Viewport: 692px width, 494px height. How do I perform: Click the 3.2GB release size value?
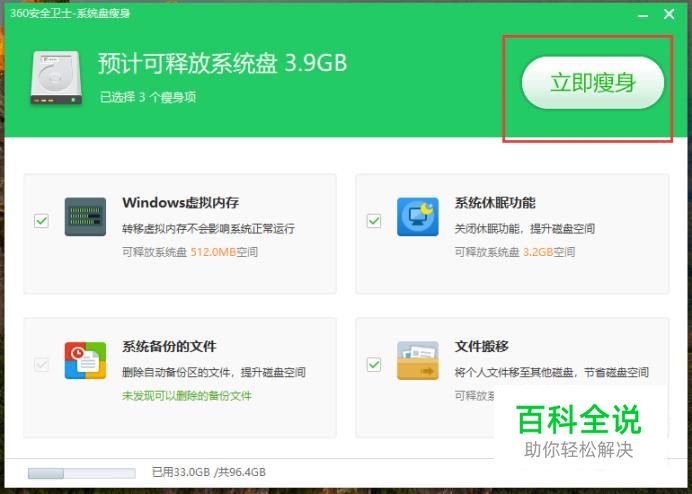pos(538,252)
